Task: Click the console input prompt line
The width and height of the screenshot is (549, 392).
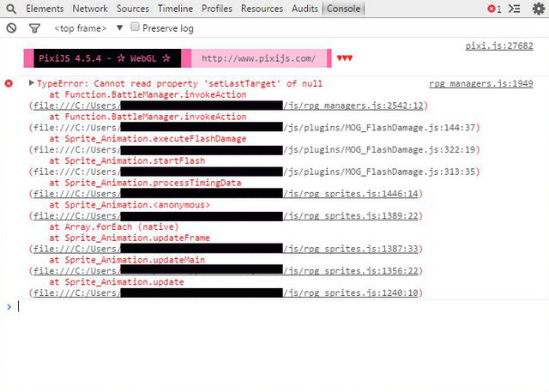Action: [281, 306]
